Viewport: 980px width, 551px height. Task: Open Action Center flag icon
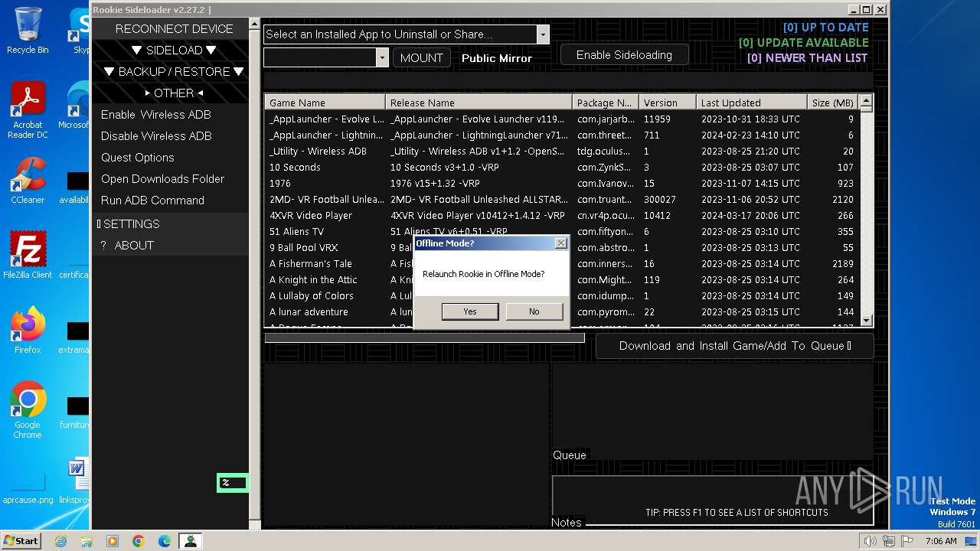pos(906,541)
